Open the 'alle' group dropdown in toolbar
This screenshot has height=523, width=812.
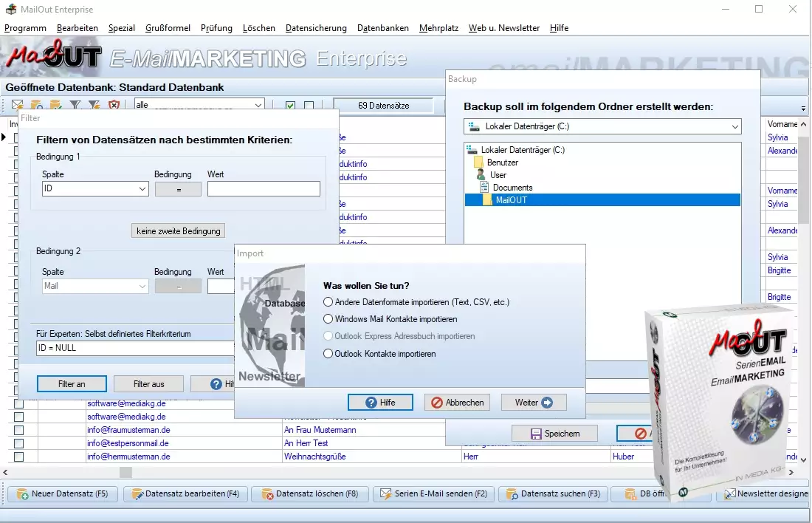258,105
